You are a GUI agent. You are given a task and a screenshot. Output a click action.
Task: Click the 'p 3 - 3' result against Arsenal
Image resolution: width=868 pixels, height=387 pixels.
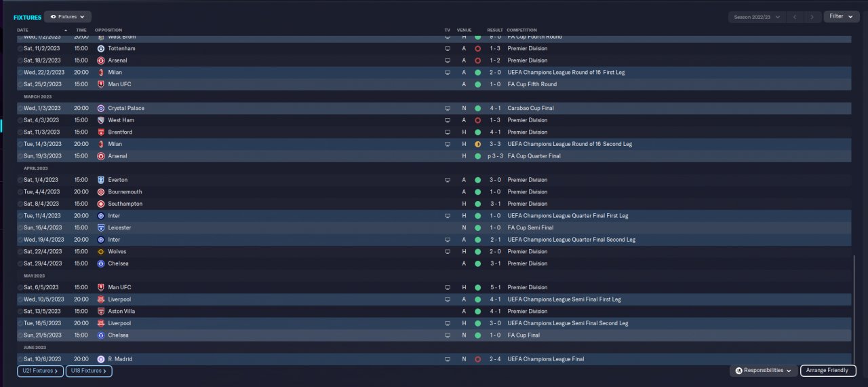click(494, 156)
